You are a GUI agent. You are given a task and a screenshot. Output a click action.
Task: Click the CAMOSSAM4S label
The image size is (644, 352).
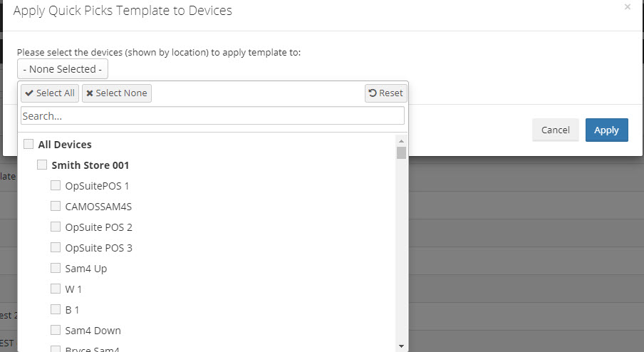coord(98,207)
